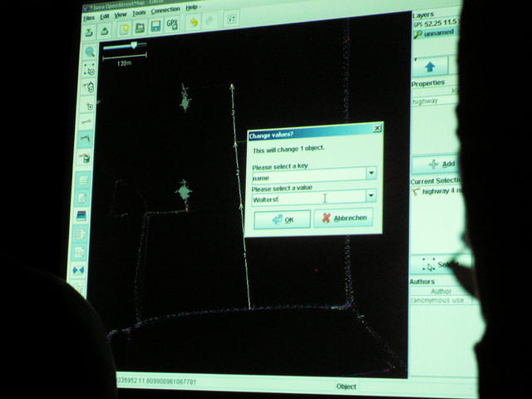Screen dimensions: 532x399
Task: Expand the 'Please select a value' dropdown arrow
Action: (371, 195)
